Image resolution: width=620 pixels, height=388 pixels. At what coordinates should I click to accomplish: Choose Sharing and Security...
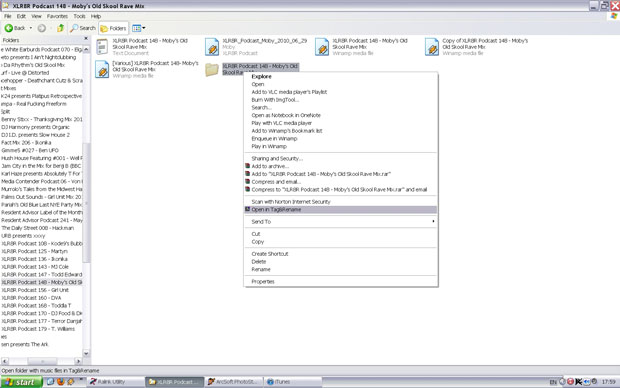point(341,158)
